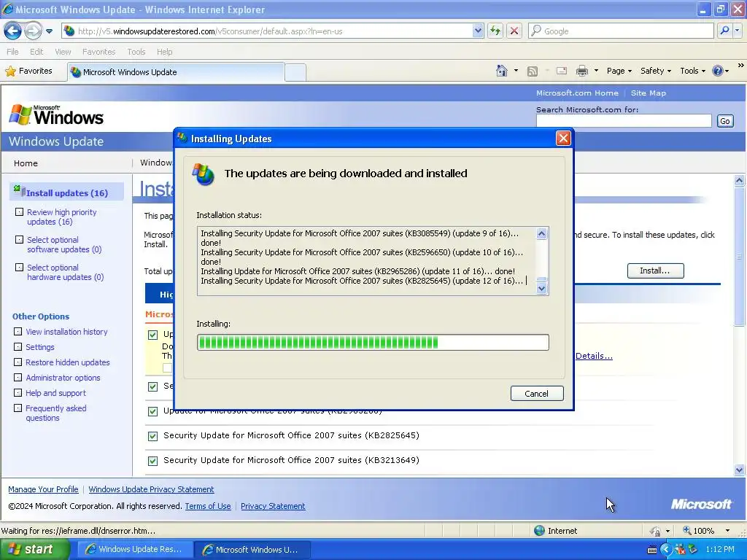
Task: Open a new blank tab
Action: (x=295, y=72)
